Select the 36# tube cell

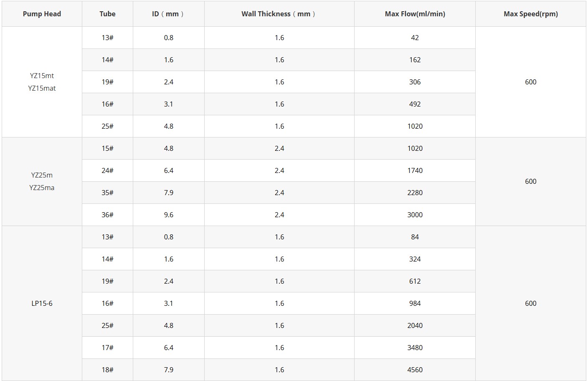pyautogui.click(x=107, y=215)
